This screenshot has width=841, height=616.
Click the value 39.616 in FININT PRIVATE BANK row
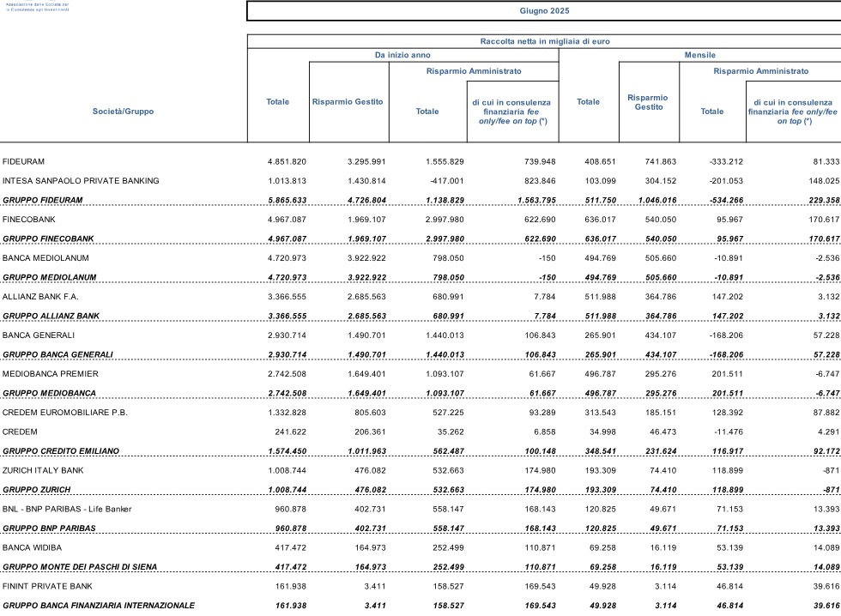click(x=826, y=587)
